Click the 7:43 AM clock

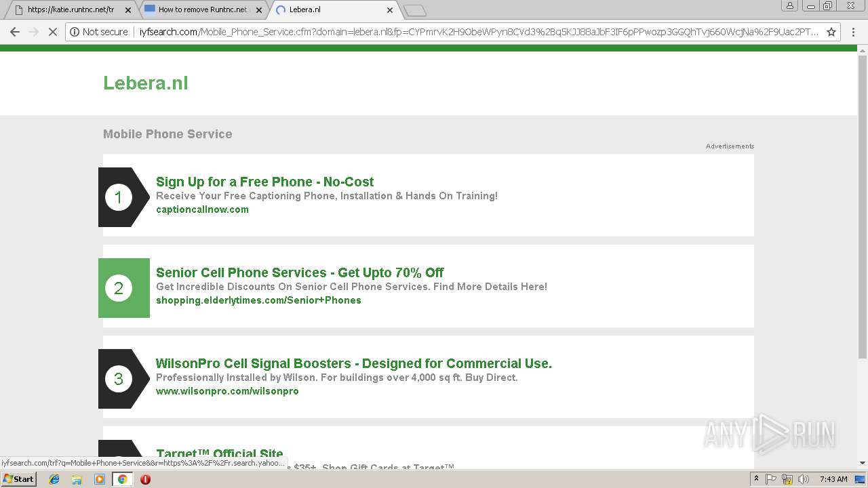833,479
